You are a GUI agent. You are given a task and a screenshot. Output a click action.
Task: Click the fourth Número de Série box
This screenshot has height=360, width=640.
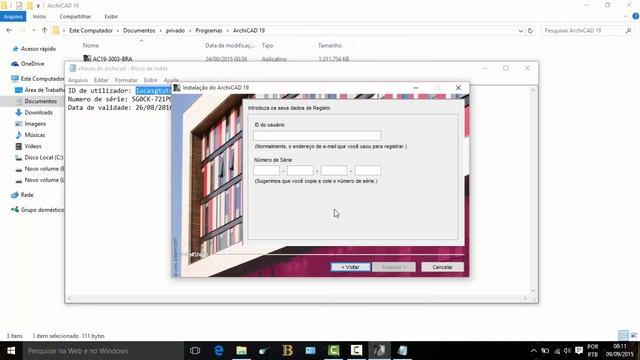[368, 171]
